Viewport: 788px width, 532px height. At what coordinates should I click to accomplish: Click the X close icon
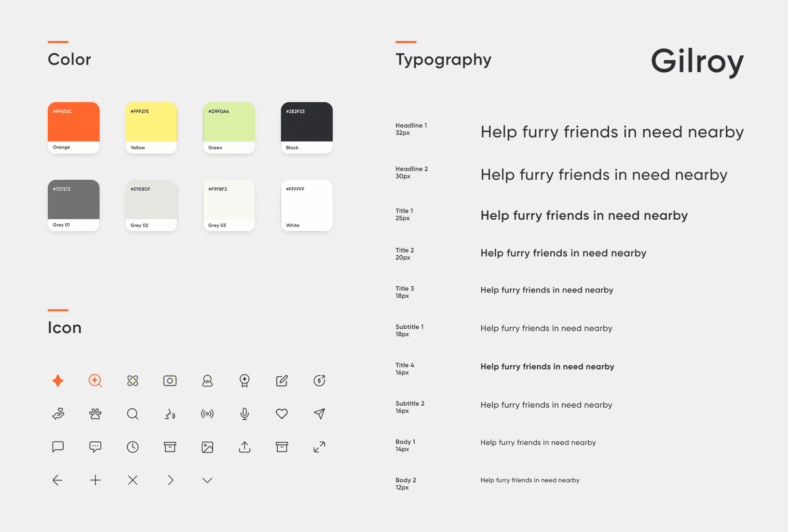(x=133, y=480)
